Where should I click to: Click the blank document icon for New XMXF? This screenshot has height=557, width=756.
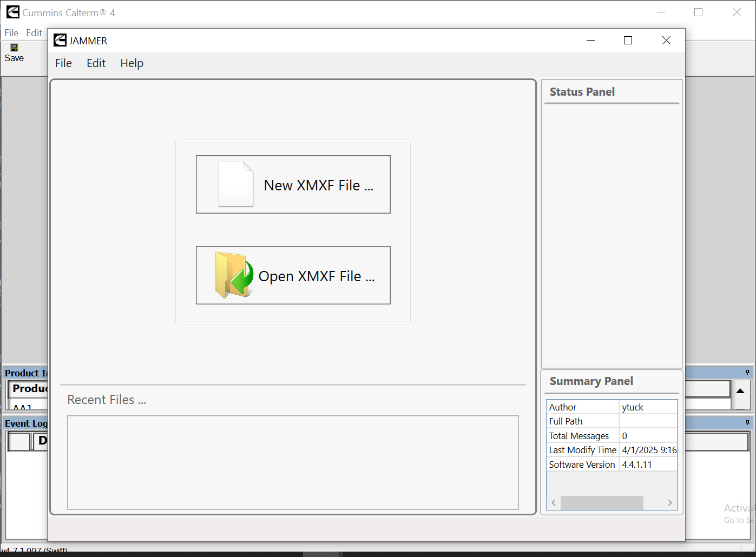point(235,184)
